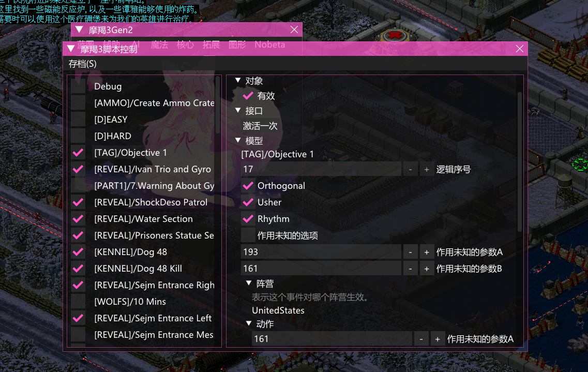
Task: Click minus button in 动作 section
Action: [421, 339]
